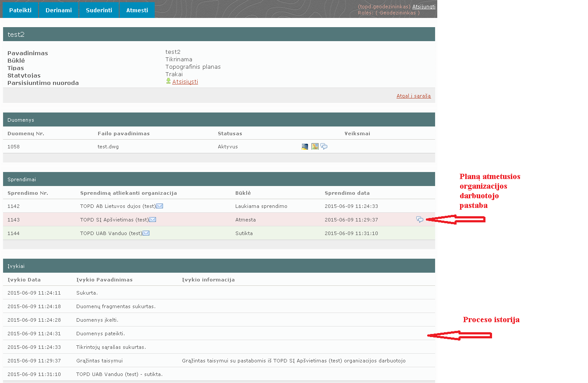Click envelope icon next to TOPD UAB Vanduo

(146, 233)
